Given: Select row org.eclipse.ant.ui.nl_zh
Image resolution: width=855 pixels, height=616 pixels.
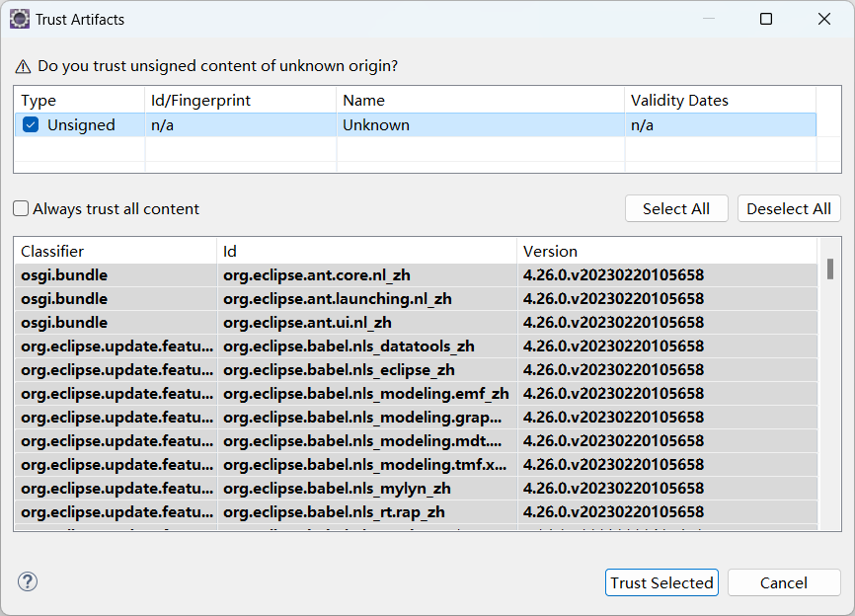Looking at the screenshot, I should [416, 322].
